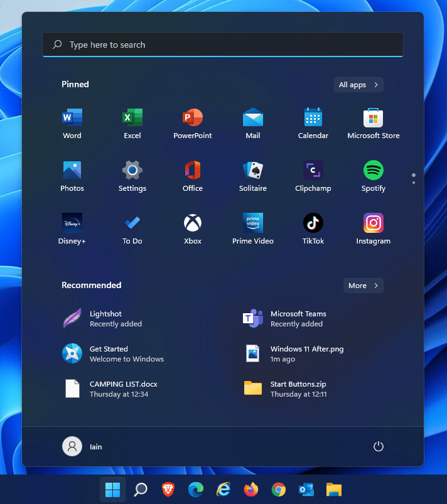Viewport: 447px width, 504px height.
Task: Show more recommended items
Action: (x=364, y=286)
